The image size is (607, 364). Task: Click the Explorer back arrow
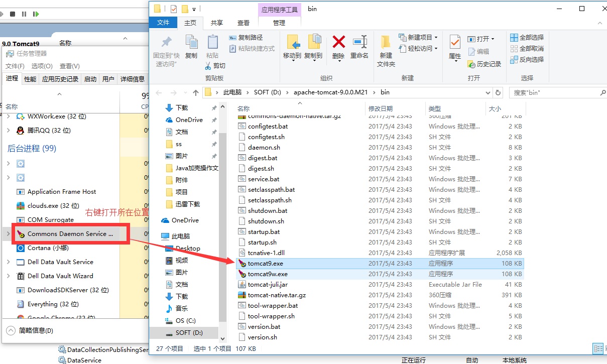point(159,93)
